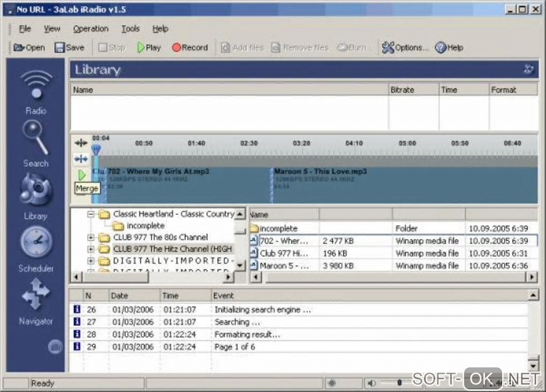
Task: Select the incomplete folder in file list
Action: coord(393,228)
